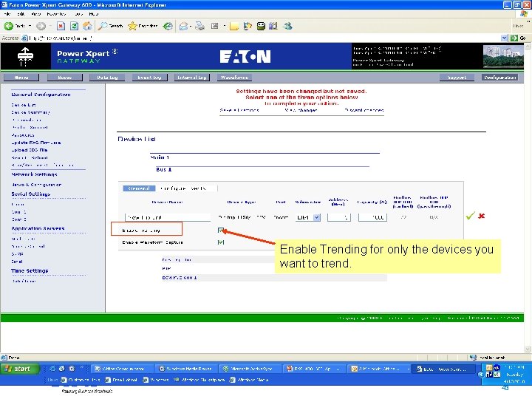This screenshot has height=399, width=532.
Task: Click the browser address URL field
Action: point(262,38)
